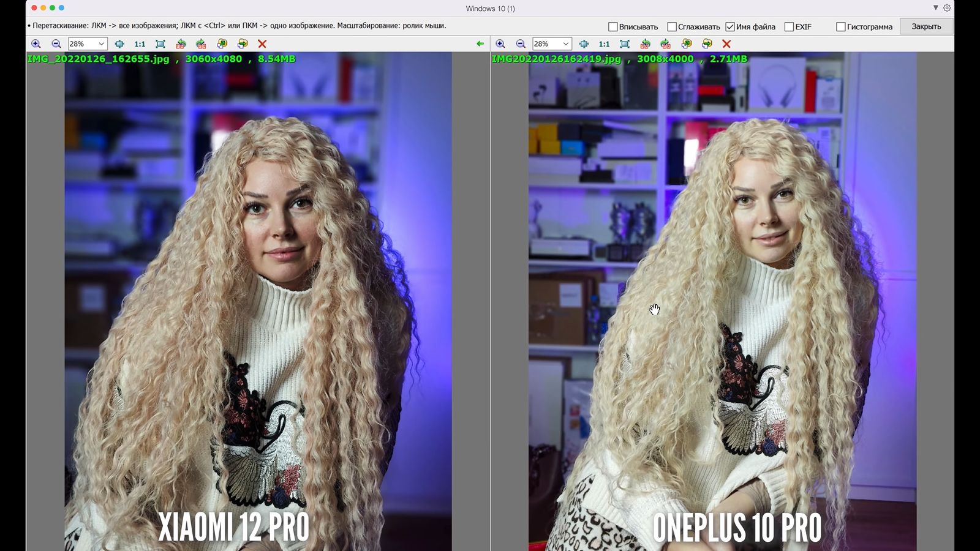Copy right pane image to folder
This screenshot has width=980, height=551.
[x=686, y=44]
